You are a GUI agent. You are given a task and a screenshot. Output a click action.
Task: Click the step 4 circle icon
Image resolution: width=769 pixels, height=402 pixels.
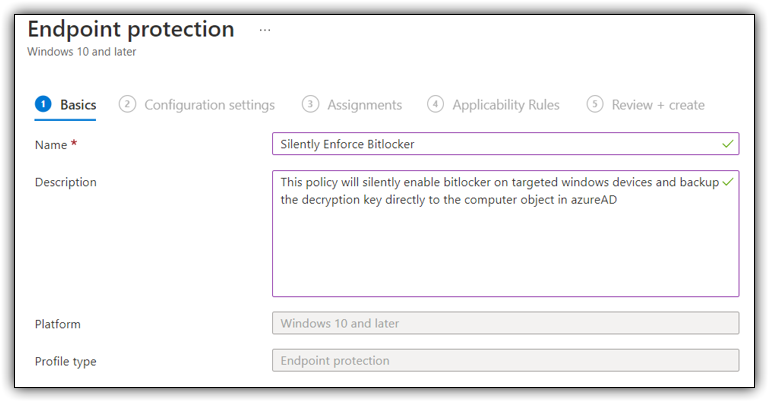pos(435,104)
